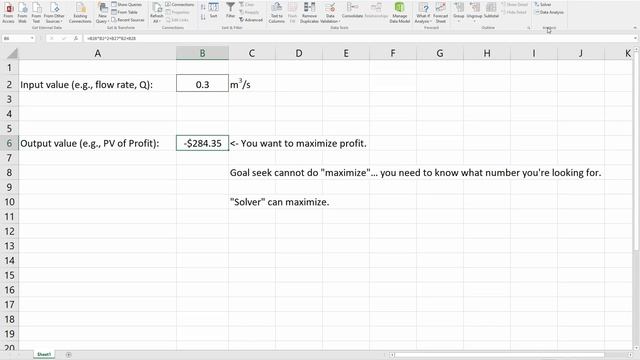640x360 pixels.
Task: Click 'Input value (e.g., flow rate, Q):' cell
Action: tap(98, 84)
